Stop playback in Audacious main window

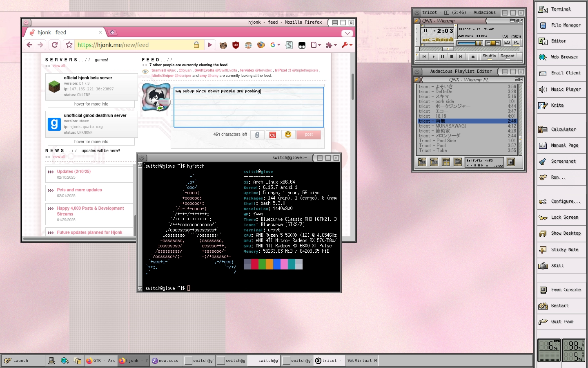point(452,57)
